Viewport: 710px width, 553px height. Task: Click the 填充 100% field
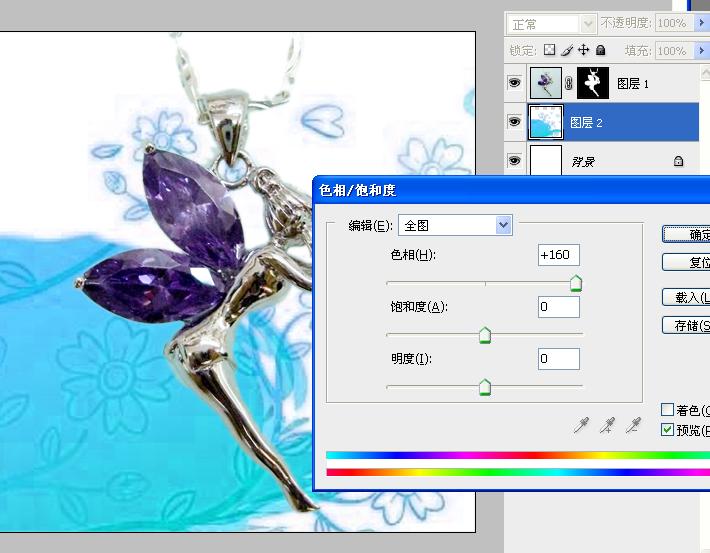(x=675, y=50)
